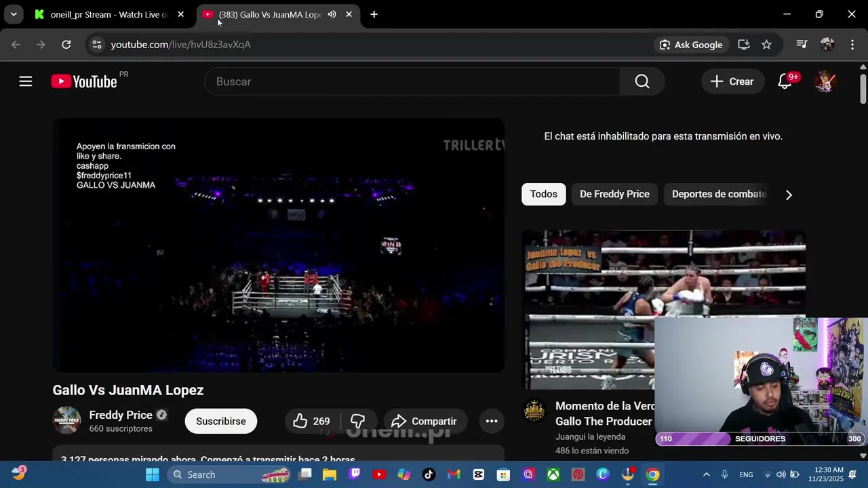Open the Momento de la Verdad video thumbnail
Image resolution: width=868 pixels, height=488 pixels.
[663, 309]
